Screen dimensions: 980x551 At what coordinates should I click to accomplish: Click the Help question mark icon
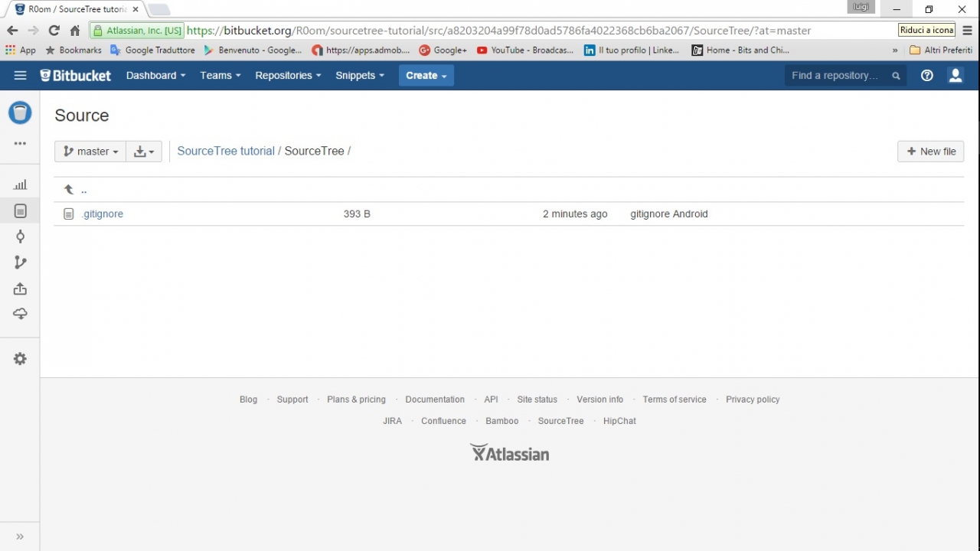click(926, 75)
